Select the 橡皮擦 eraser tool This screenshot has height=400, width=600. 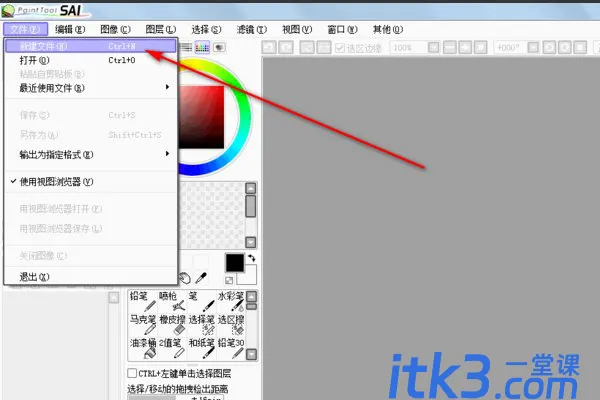point(172,325)
